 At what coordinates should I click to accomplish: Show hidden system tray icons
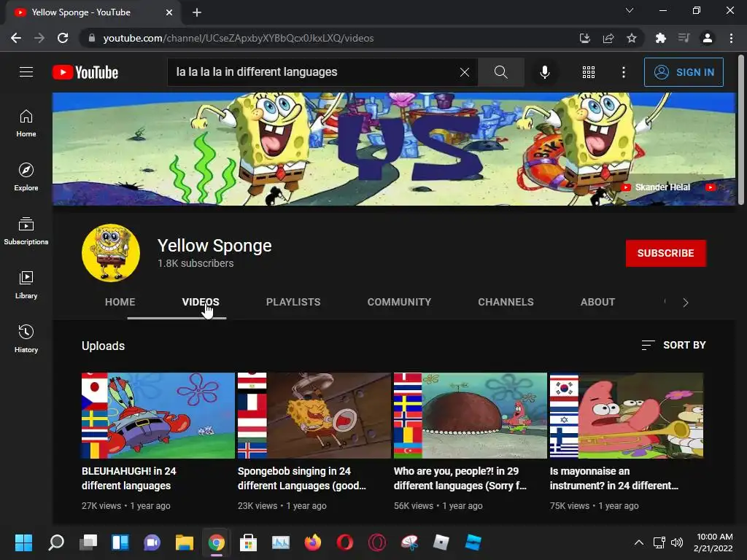click(639, 542)
